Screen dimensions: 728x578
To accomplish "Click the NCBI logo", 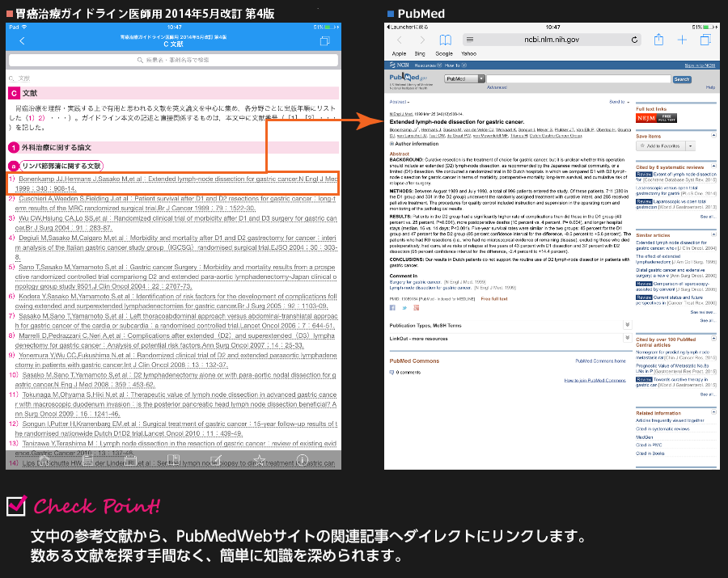I will (x=400, y=65).
